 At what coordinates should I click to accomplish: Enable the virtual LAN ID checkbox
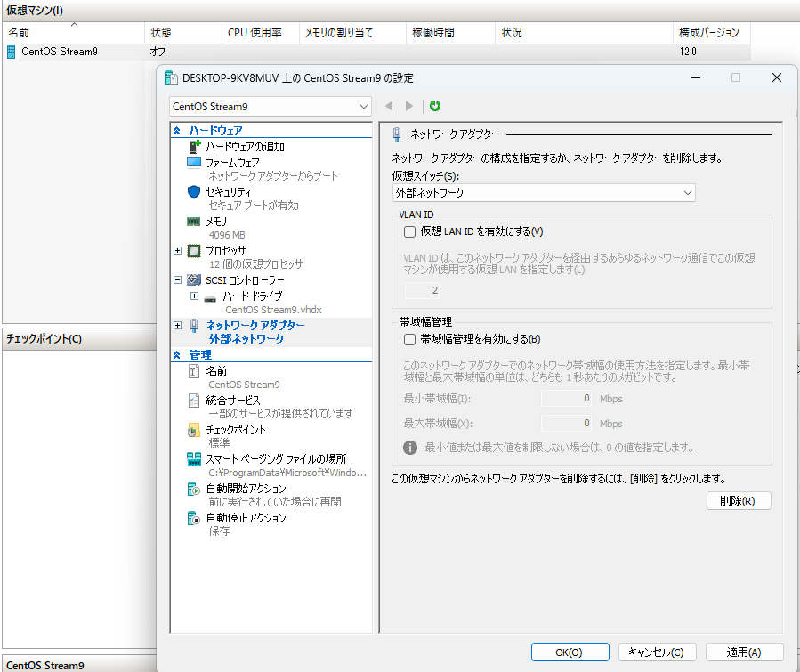tap(410, 231)
